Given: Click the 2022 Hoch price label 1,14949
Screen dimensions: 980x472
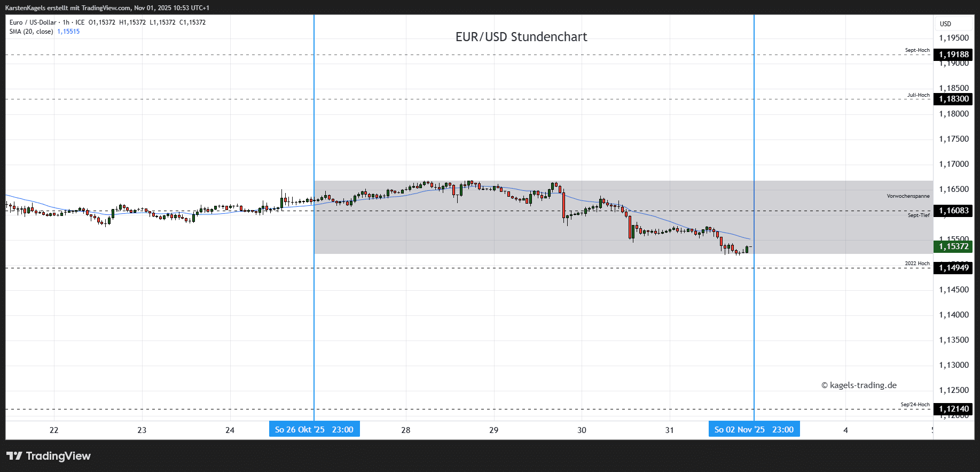Looking at the screenshot, I should (x=953, y=268).
